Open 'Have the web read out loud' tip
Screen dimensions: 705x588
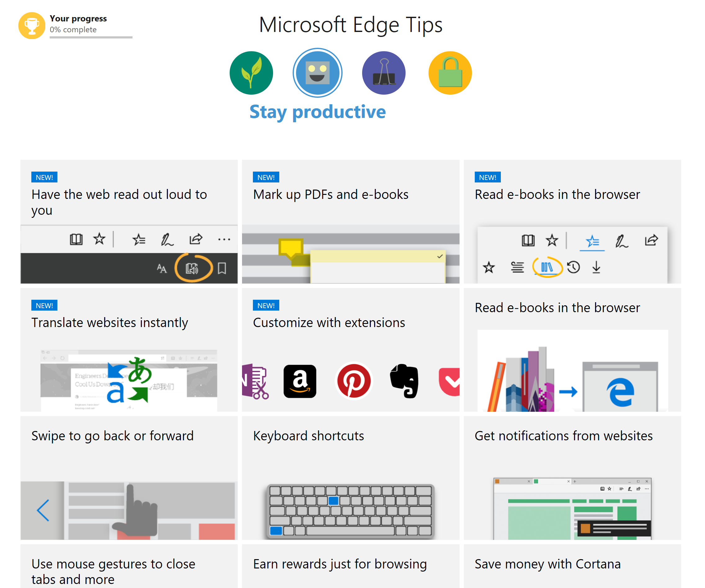(129, 222)
